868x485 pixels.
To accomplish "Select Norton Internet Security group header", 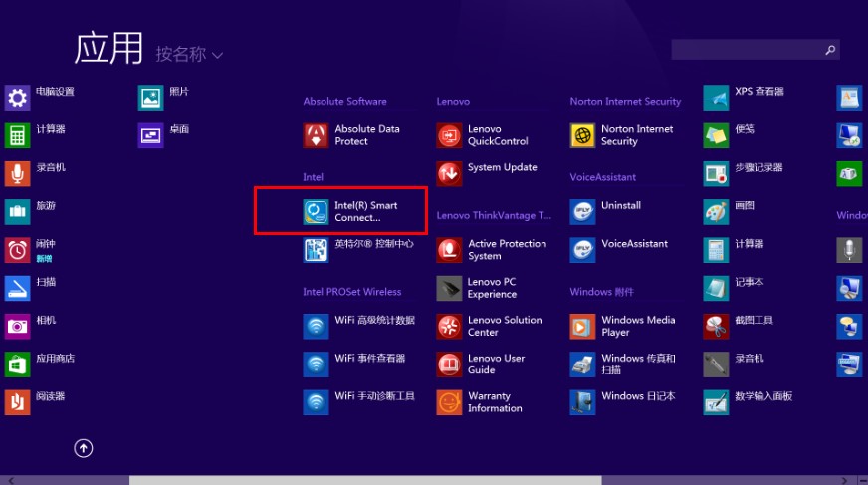I will 625,102.
